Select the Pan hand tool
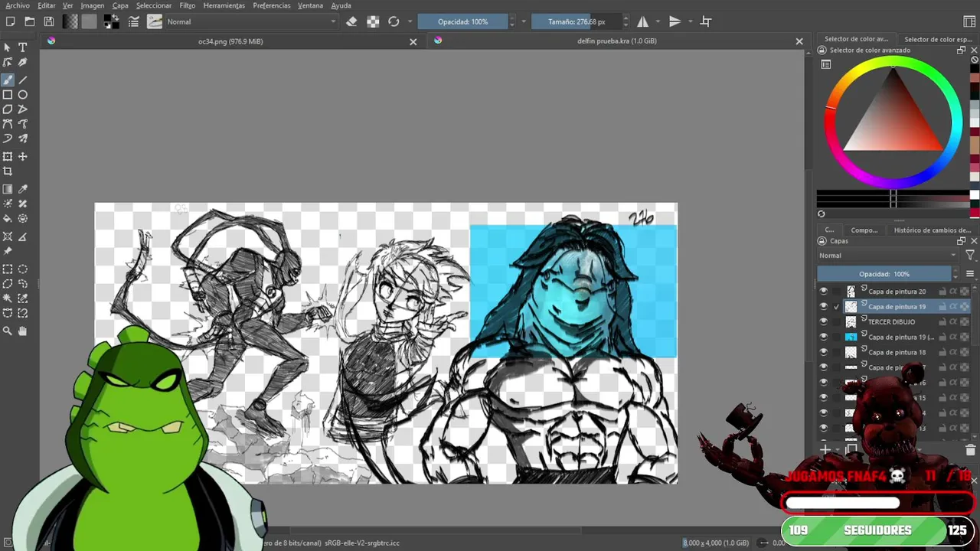The width and height of the screenshot is (980, 551). pyautogui.click(x=22, y=331)
